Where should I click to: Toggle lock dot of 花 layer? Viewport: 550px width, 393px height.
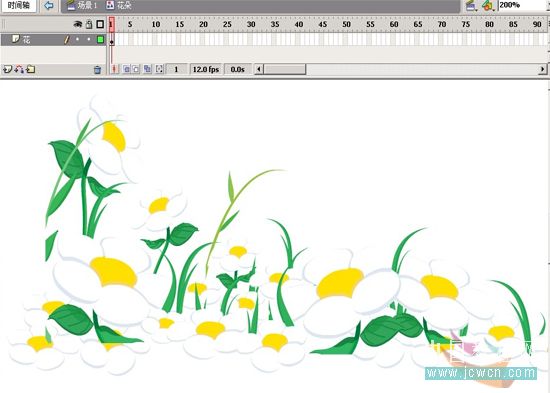pos(89,39)
